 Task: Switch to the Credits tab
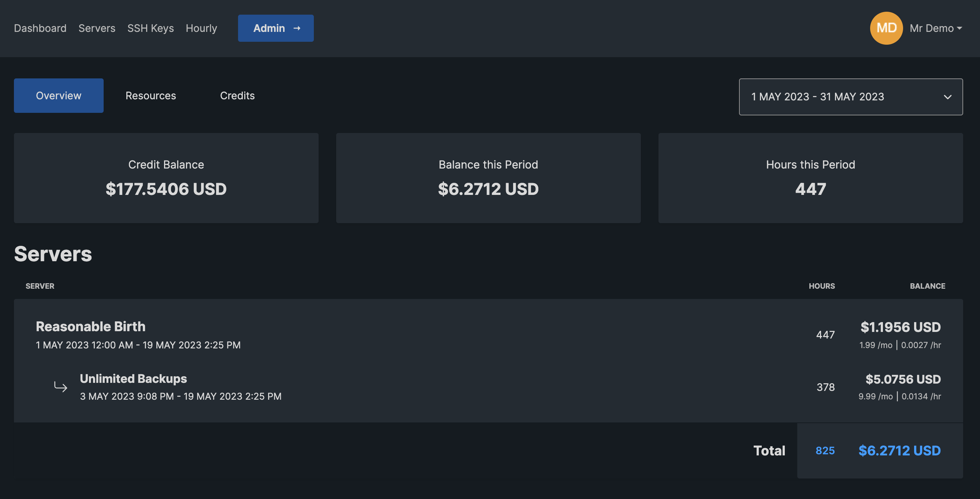[x=237, y=96]
